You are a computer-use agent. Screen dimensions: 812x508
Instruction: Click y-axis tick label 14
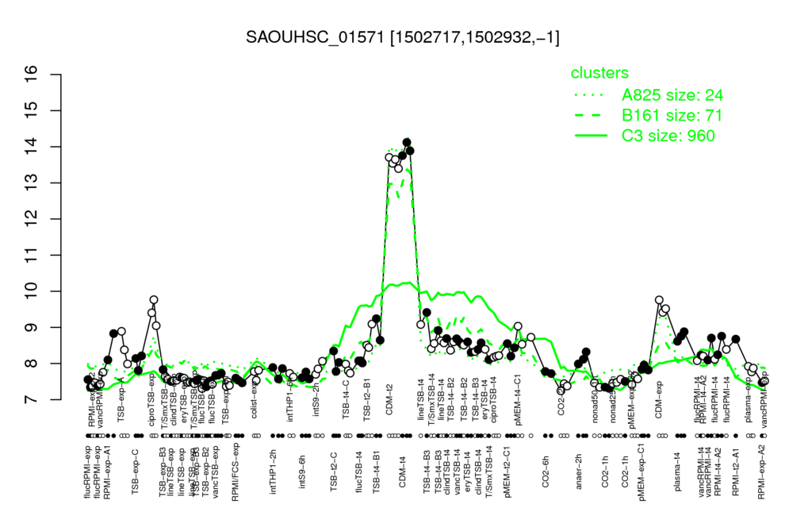32,147
